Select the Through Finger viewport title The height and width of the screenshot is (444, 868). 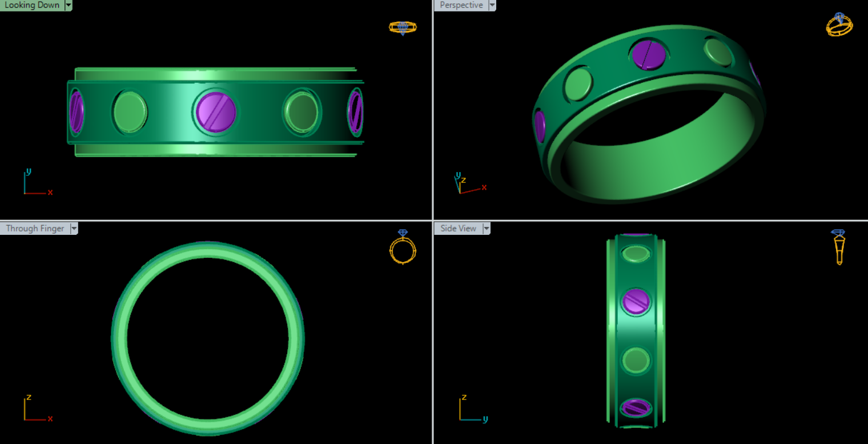[x=35, y=228]
